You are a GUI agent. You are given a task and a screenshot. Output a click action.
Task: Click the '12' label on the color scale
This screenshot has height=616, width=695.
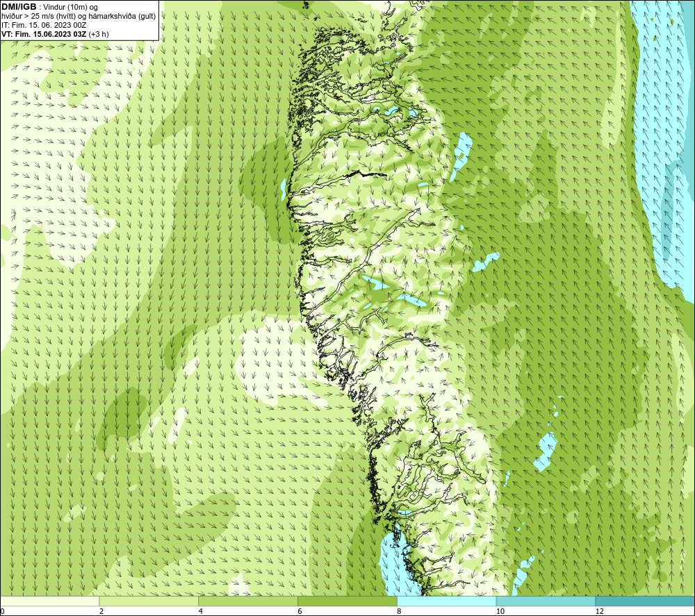(600, 611)
